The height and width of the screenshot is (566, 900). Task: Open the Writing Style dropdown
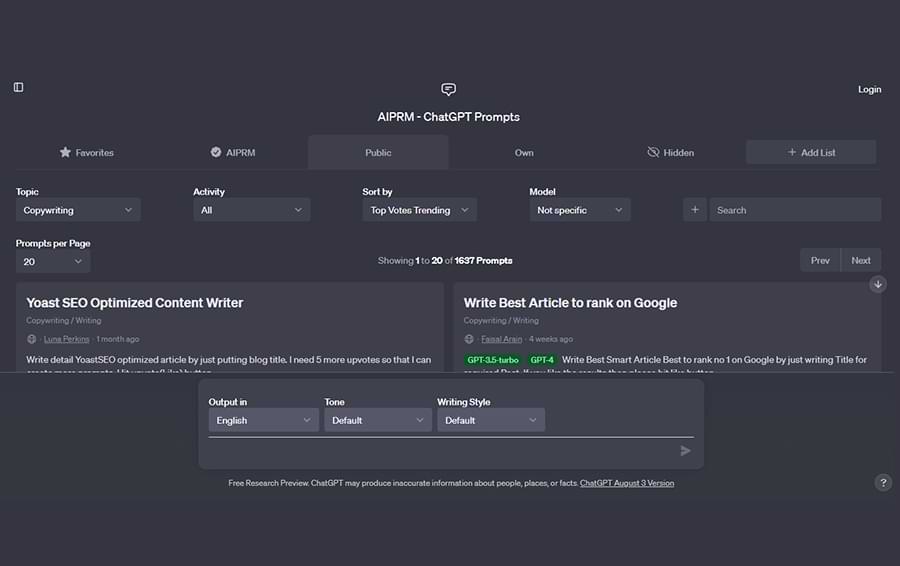click(x=491, y=420)
